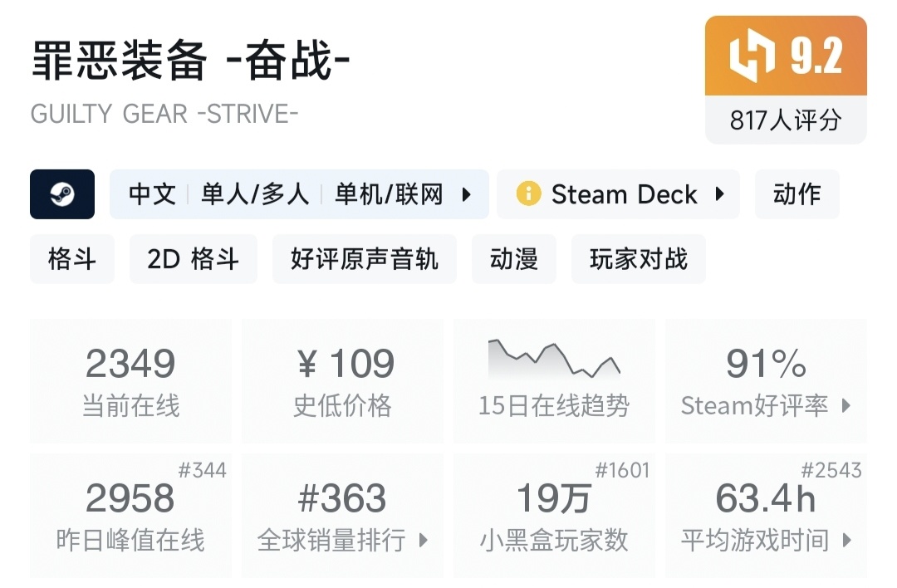The width and height of the screenshot is (897, 588).
Task: Open Steam好评率 details arrow
Action: pyautogui.click(x=846, y=406)
